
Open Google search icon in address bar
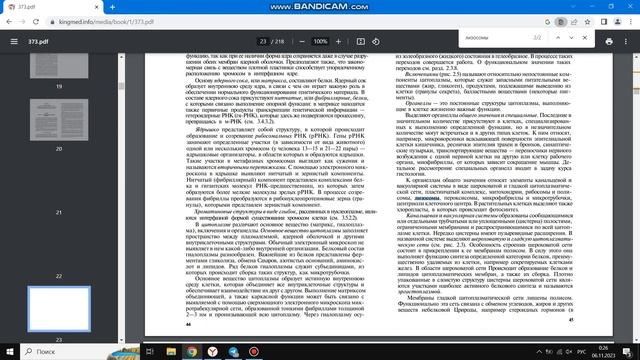547,22
